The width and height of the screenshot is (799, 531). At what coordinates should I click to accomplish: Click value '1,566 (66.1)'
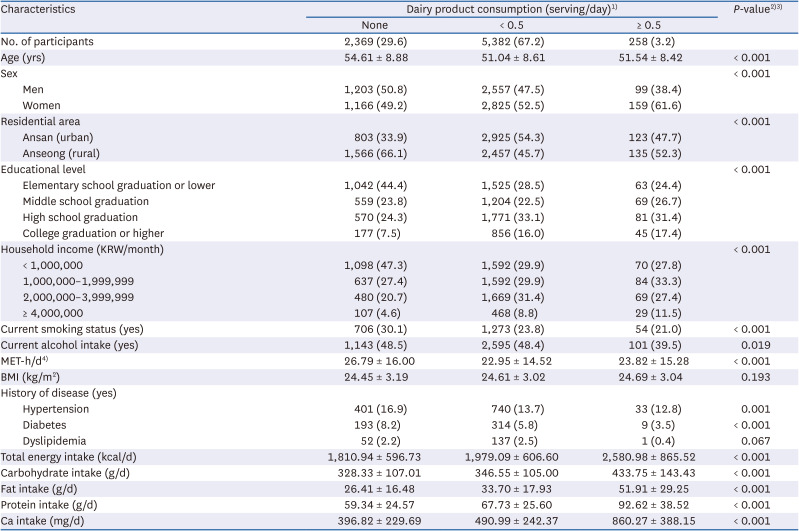376,153
